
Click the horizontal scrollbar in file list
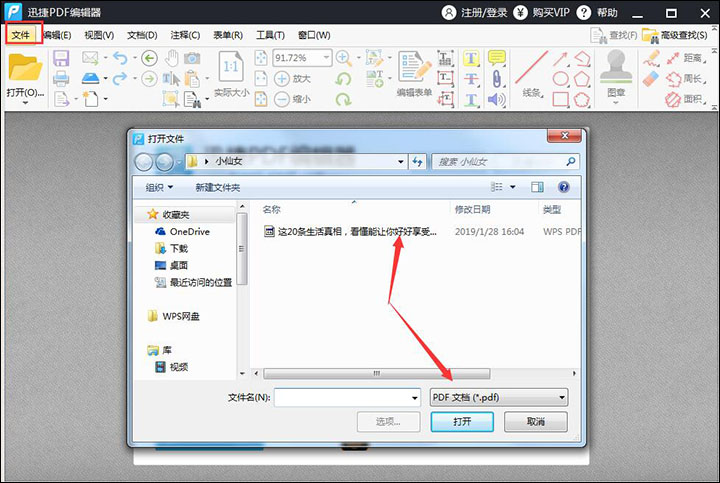376,374
